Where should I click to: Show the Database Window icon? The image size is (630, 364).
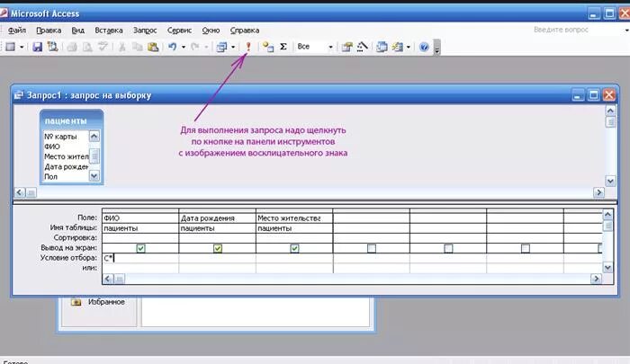(382, 47)
